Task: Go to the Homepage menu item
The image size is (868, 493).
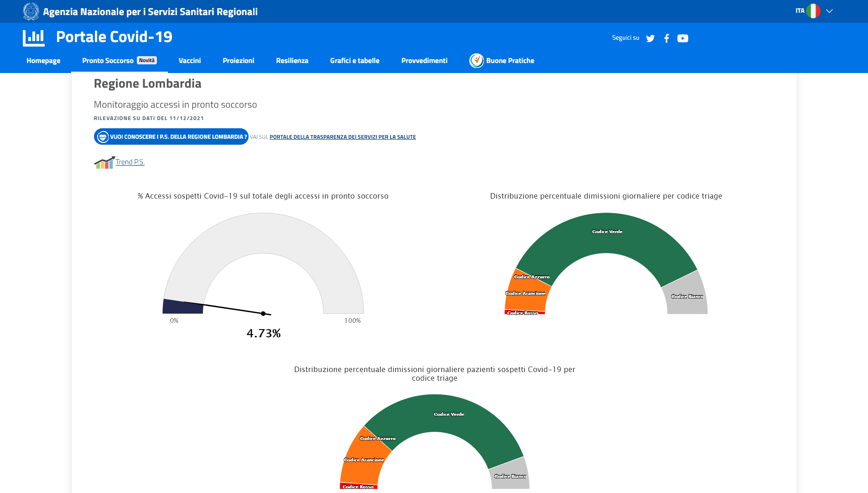Action: (x=43, y=61)
